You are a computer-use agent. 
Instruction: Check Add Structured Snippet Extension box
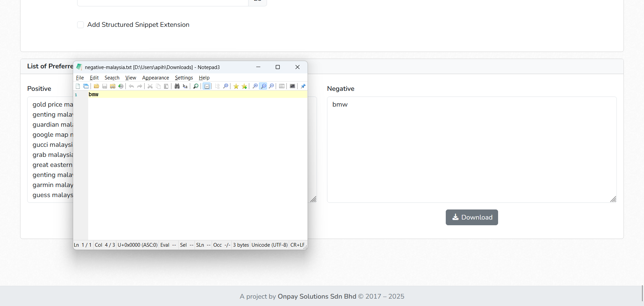click(80, 25)
